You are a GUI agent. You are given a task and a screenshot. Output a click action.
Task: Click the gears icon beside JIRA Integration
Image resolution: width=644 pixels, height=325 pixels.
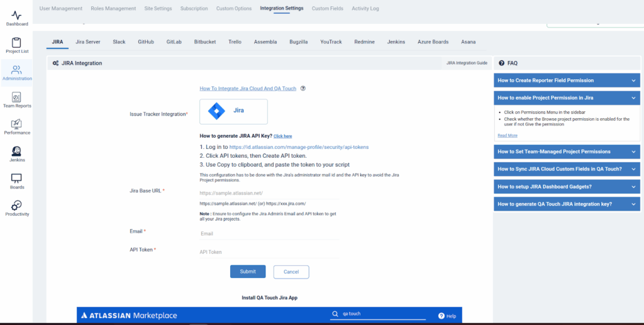[55, 63]
